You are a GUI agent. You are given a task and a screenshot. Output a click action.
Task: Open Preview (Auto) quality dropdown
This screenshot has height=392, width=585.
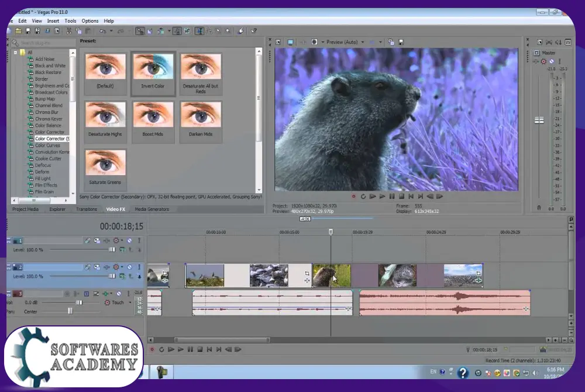tap(362, 42)
